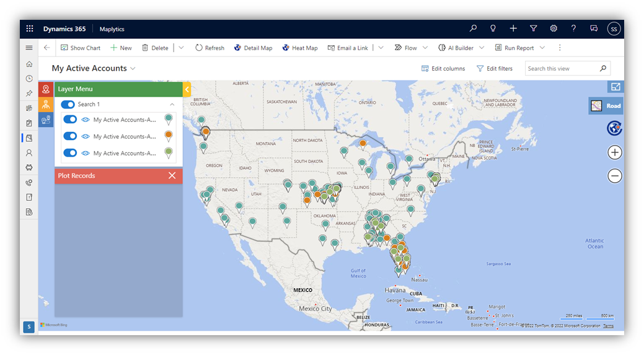Expand map to full screen icon
The width and height of the screenshot is (644, 355).
[615, 87]
